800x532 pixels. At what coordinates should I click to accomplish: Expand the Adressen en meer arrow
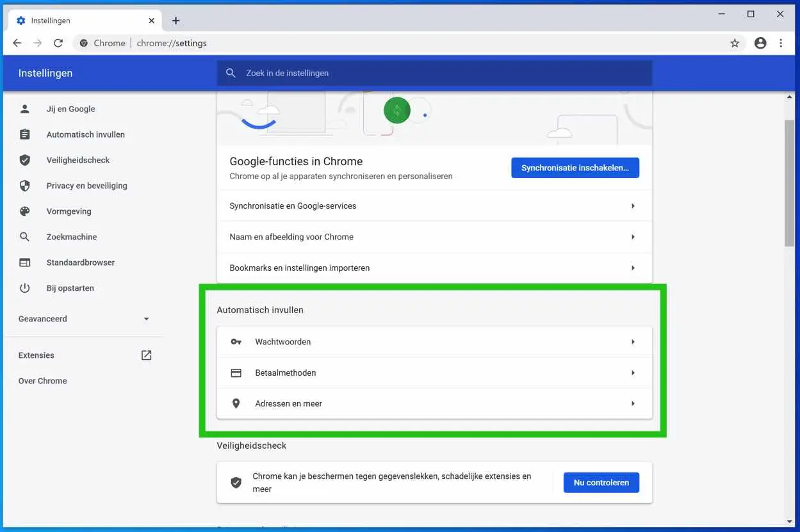coord(633,403)
